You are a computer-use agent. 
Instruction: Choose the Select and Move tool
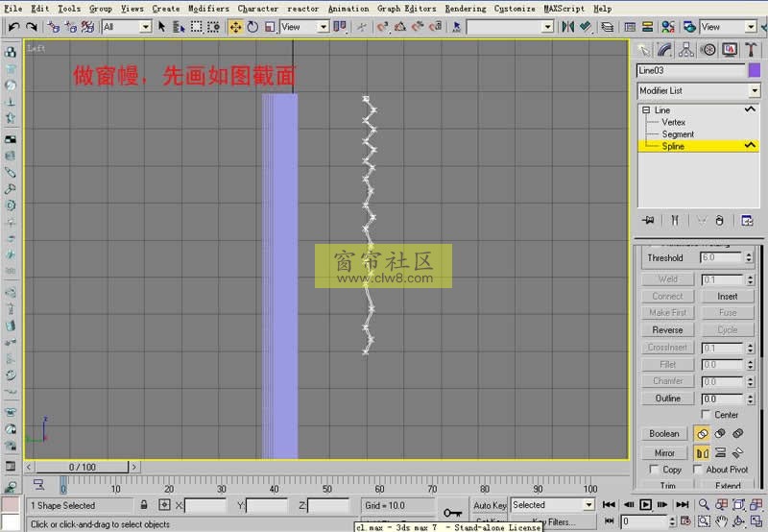[x=235, y=27]
